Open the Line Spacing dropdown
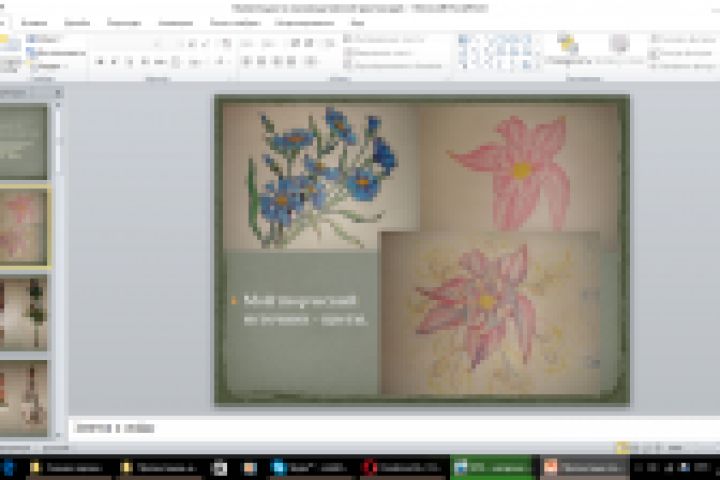720x480 pixels. pyautogui.click(x=330, y=43)
